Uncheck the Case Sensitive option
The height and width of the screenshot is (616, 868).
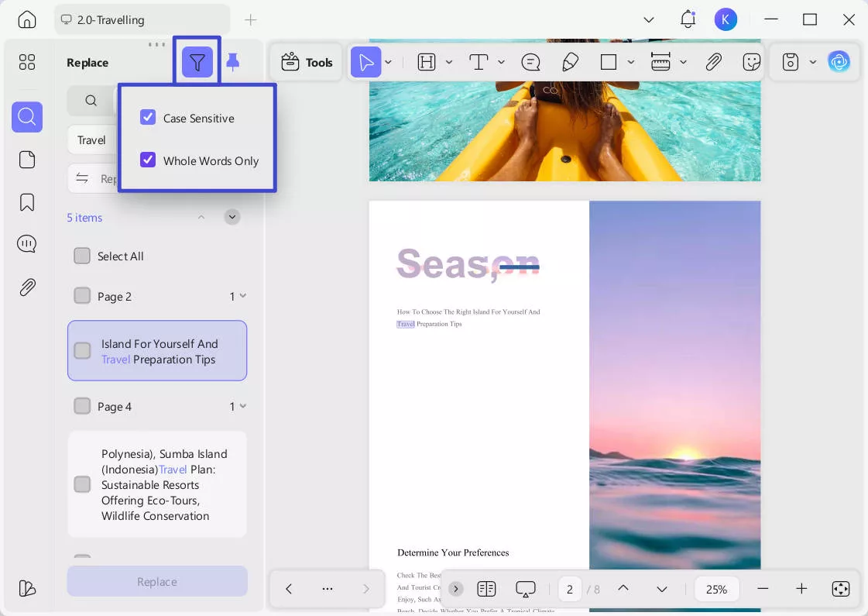pos(148,118)
